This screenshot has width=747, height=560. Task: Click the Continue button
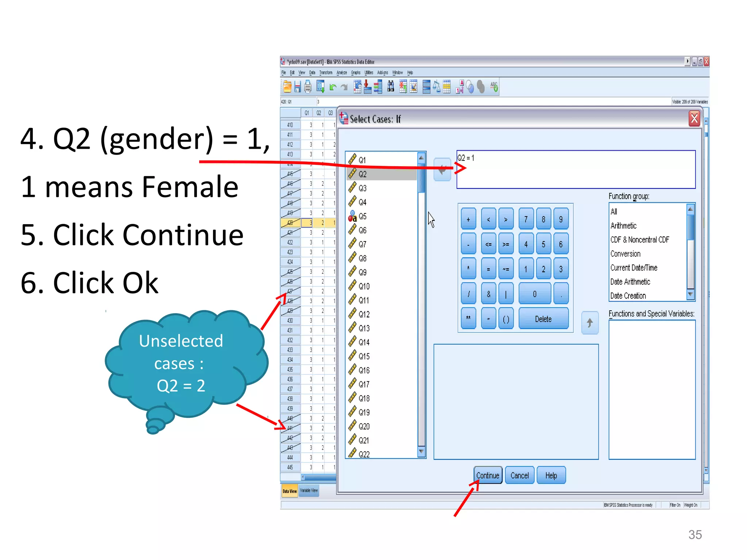[x=488, y=475]
